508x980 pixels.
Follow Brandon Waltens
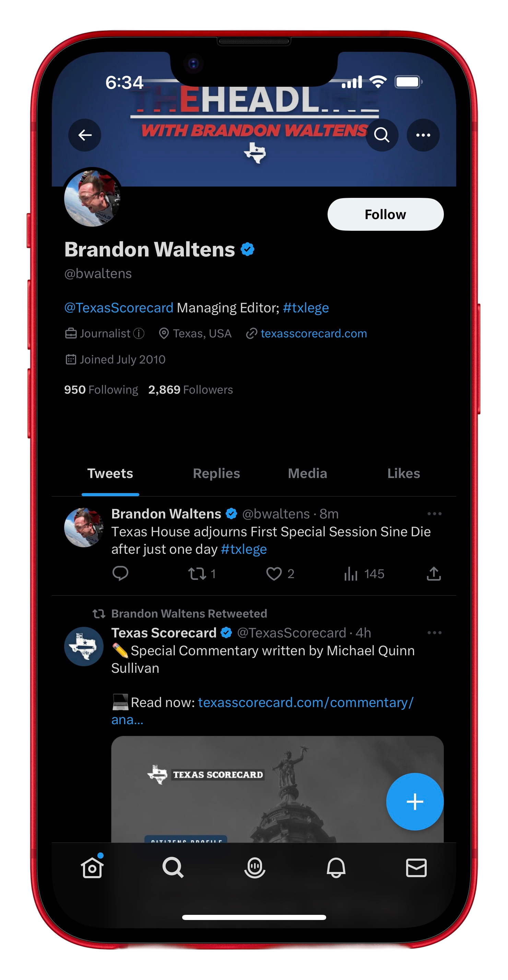click(385, 214)
